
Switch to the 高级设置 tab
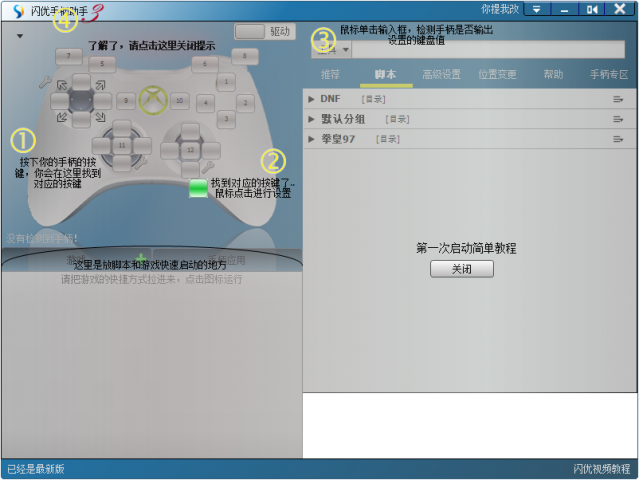(x=441, y=75)
